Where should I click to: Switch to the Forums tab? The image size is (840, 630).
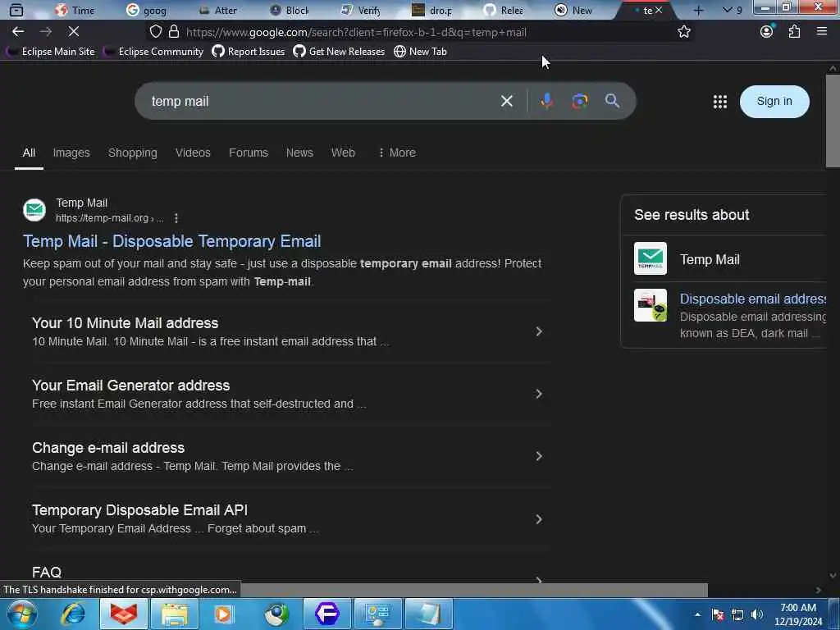[x=249, y=153]
